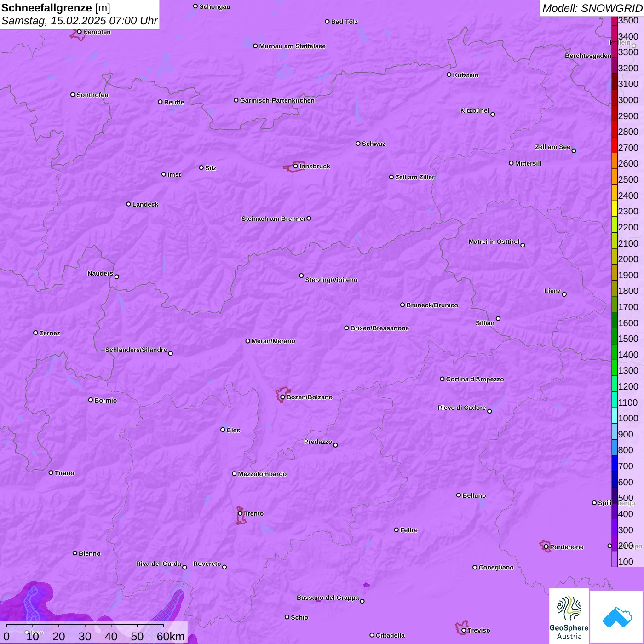Click the Bruneck/Brunico label
Viewport: 644px width, 644px height.
pyautogui.click(x=432, y=305)
